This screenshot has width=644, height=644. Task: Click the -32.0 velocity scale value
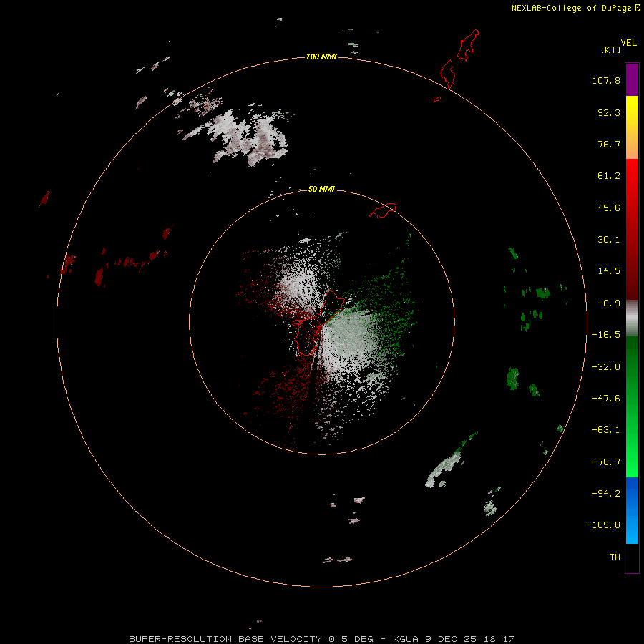click(x=606, y=367)
